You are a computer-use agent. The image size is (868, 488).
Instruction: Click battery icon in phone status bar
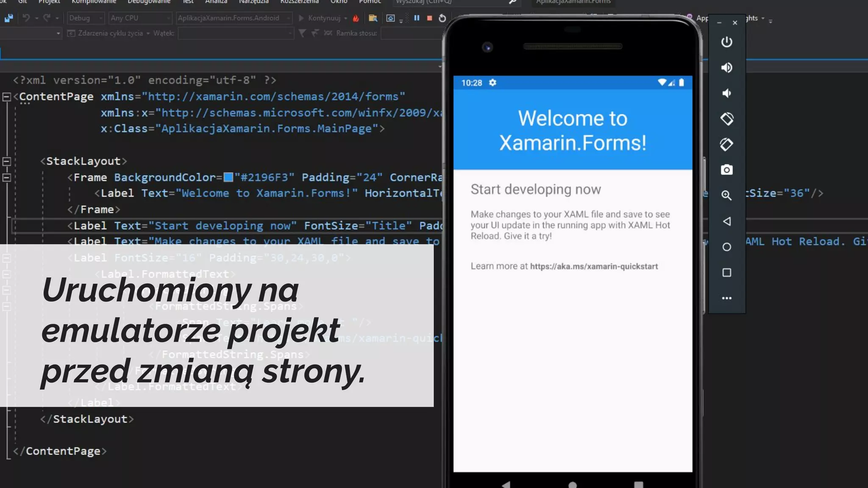coord(682,83)
